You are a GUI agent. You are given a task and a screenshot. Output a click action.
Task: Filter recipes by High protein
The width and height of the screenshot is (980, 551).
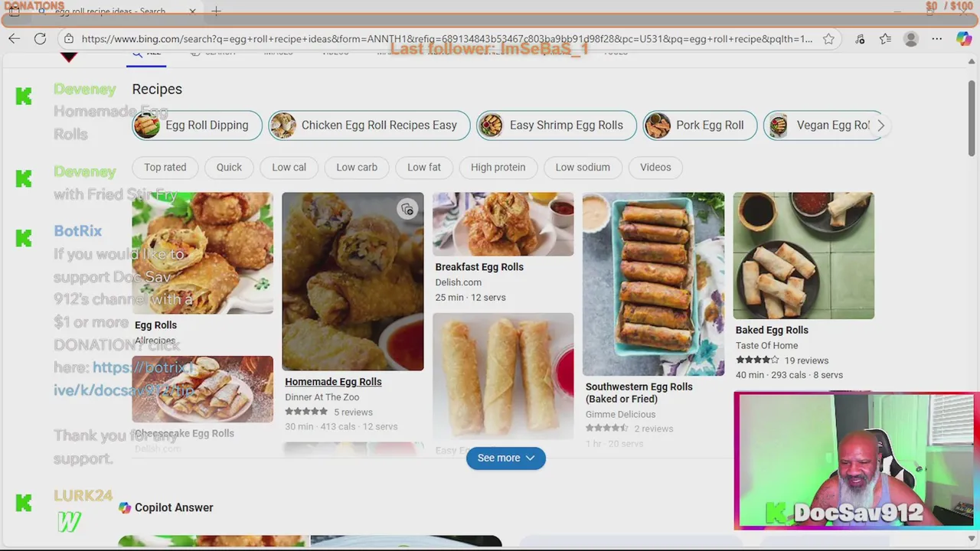pos(498,167)
